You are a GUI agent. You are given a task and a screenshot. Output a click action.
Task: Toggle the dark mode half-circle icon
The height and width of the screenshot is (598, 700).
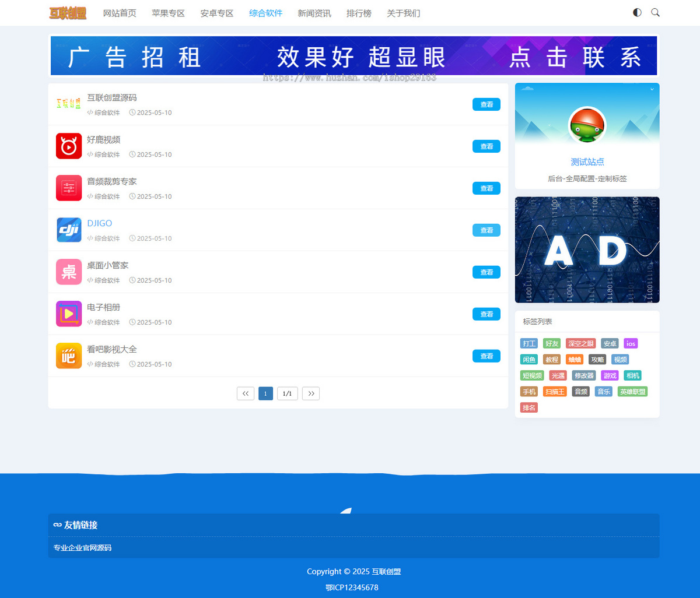637,12
